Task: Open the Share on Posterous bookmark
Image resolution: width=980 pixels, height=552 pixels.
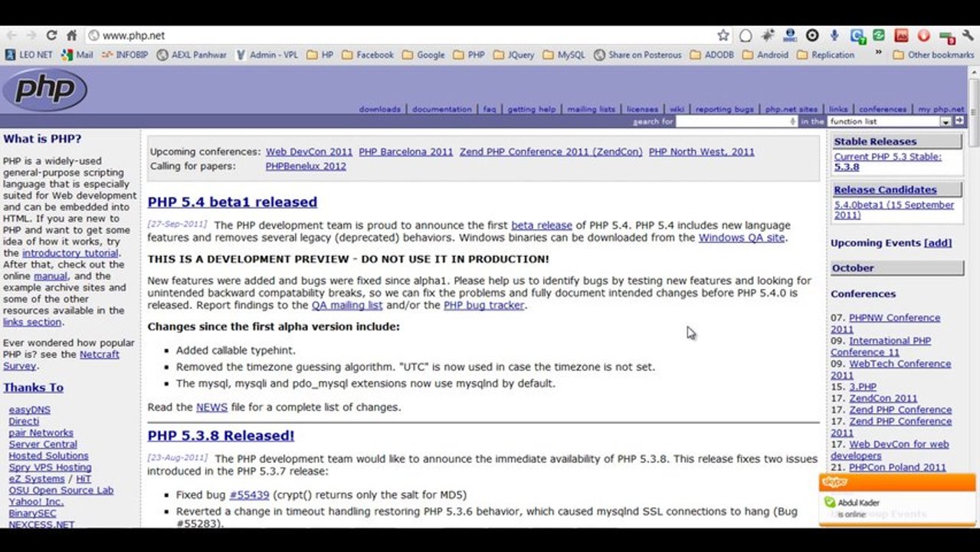Action: coord(637,55)
